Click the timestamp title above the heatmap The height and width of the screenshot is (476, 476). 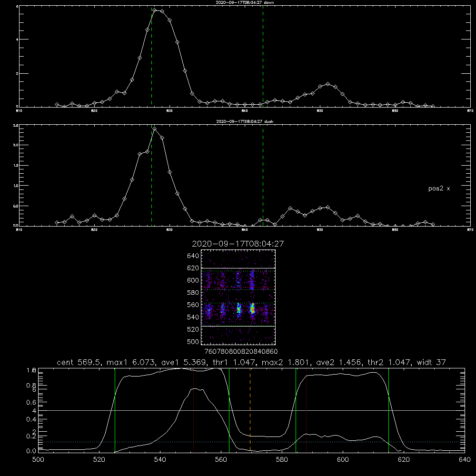click(x=238, y=244)
